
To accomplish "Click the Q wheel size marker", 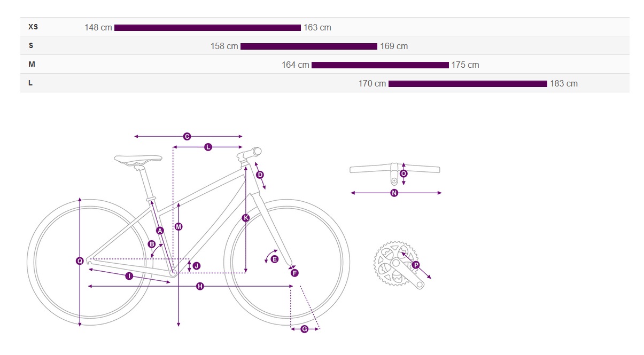I will (80, 261).
